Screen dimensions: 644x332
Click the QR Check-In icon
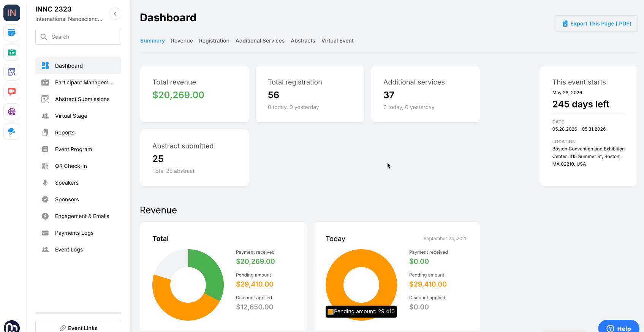(x=45, y=166)
